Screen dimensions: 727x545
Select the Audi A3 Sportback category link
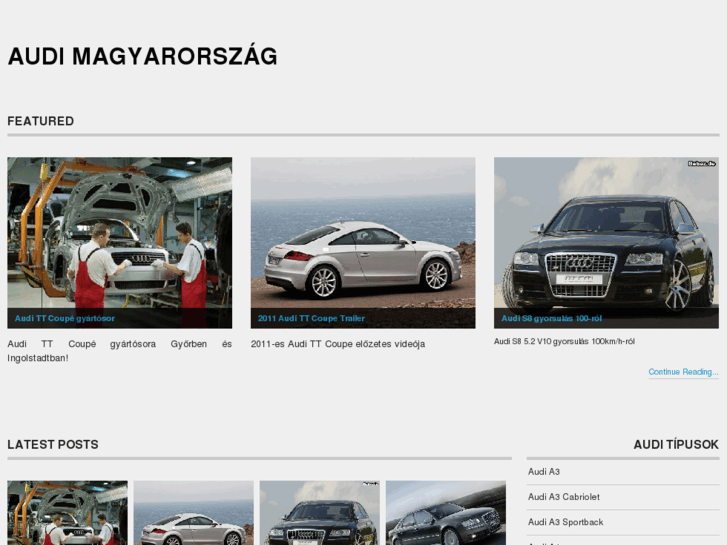coord(566,522)
